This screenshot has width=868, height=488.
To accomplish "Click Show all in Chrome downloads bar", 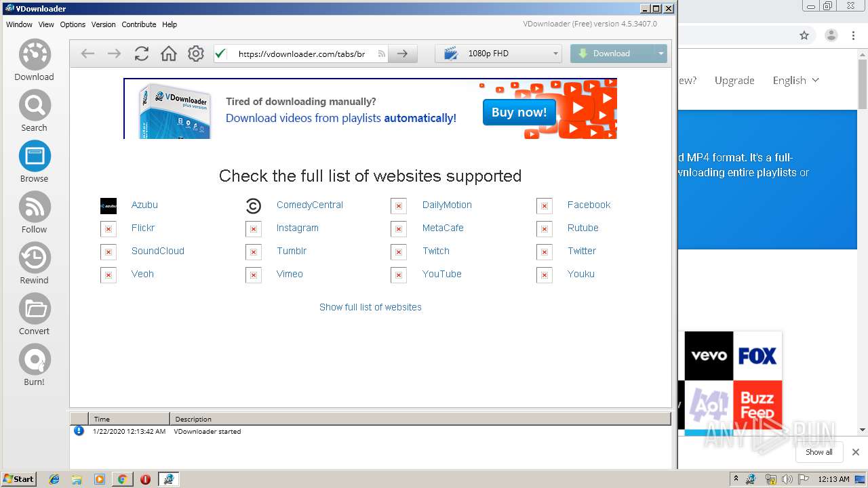I will (819, 452).
